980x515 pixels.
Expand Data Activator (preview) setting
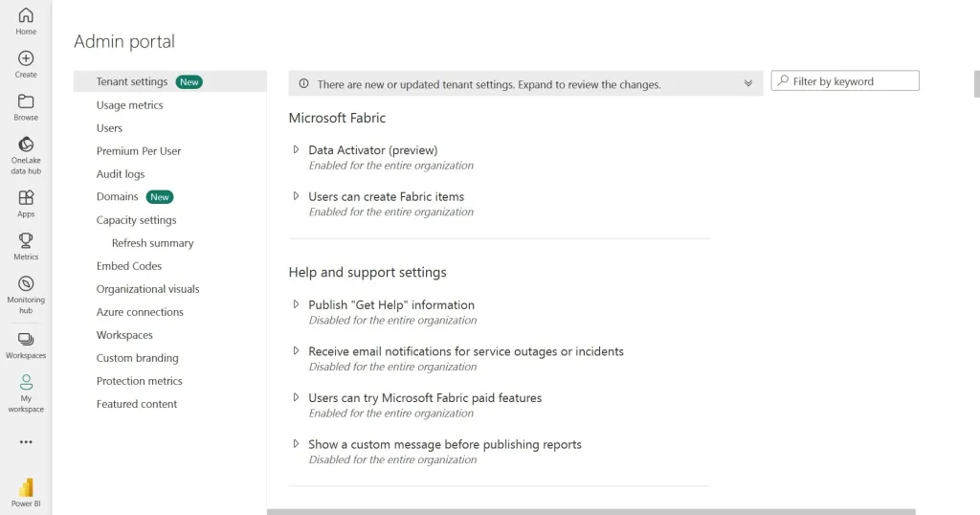(x=296, y=149)
